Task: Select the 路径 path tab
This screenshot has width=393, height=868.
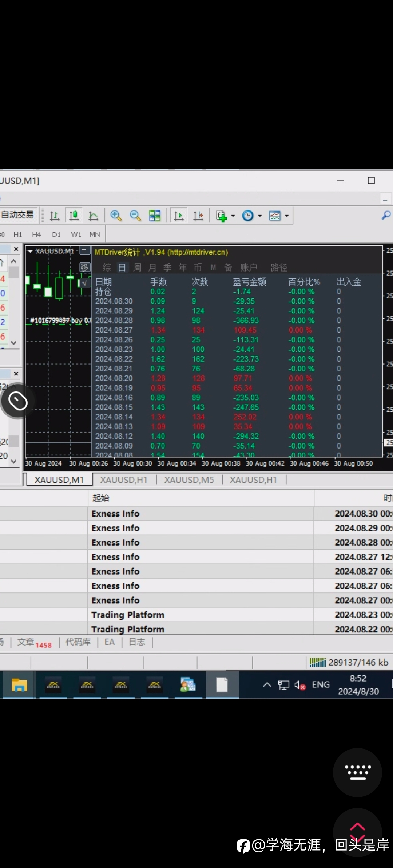Action: coord(279,268)
